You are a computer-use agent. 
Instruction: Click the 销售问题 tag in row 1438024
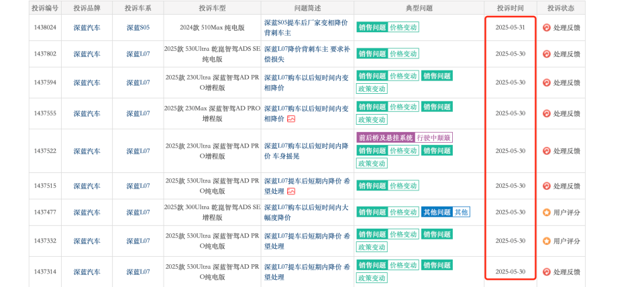[x=372, y=27]
